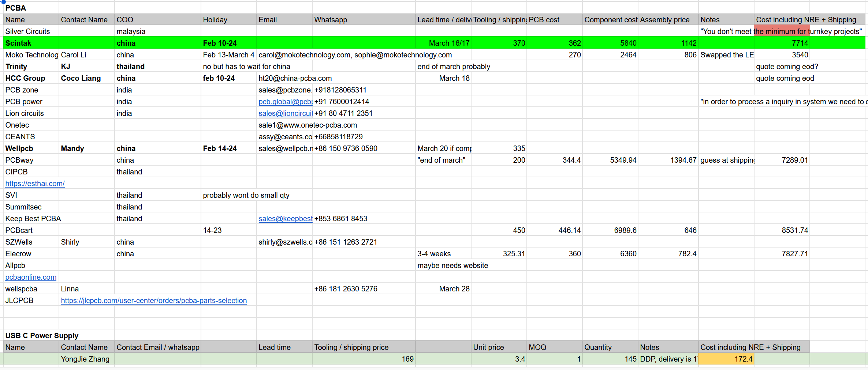
Task: Select the YongJie Zhang cell
Action: tap(87, 359)
